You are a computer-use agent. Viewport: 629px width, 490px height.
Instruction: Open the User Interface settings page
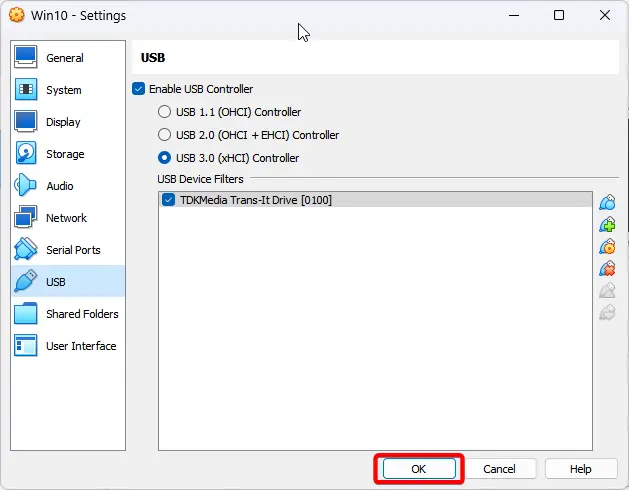[x=68, y=346]
